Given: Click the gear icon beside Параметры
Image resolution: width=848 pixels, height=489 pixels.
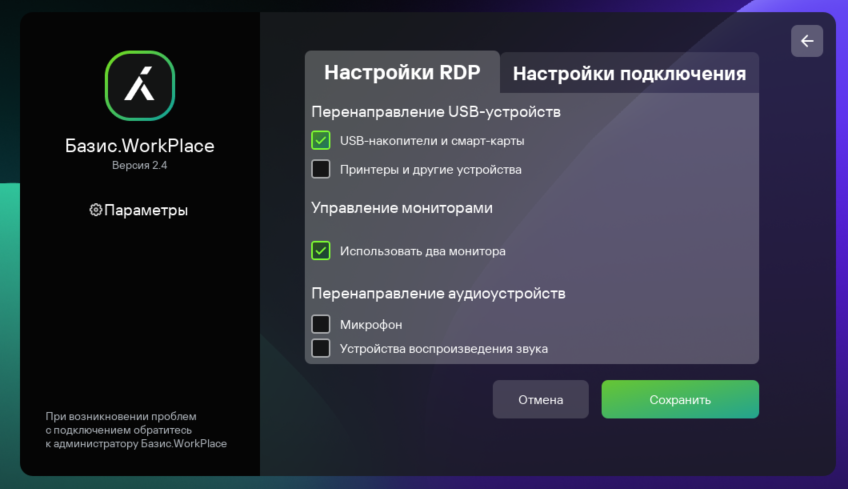Looking at the screenshot, I should point(95,210).
